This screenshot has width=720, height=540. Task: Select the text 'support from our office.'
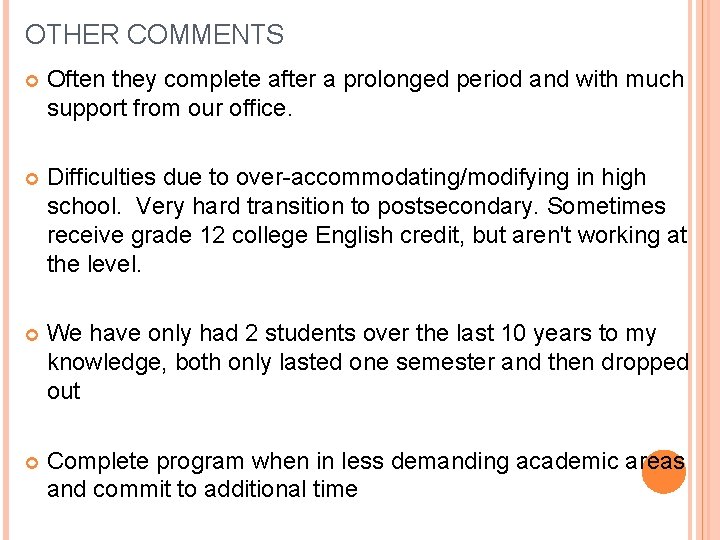(169, 109)
